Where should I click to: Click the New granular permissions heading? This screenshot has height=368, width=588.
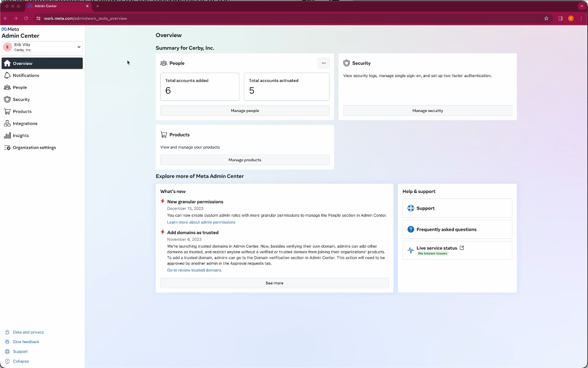(x=195, y=201)
